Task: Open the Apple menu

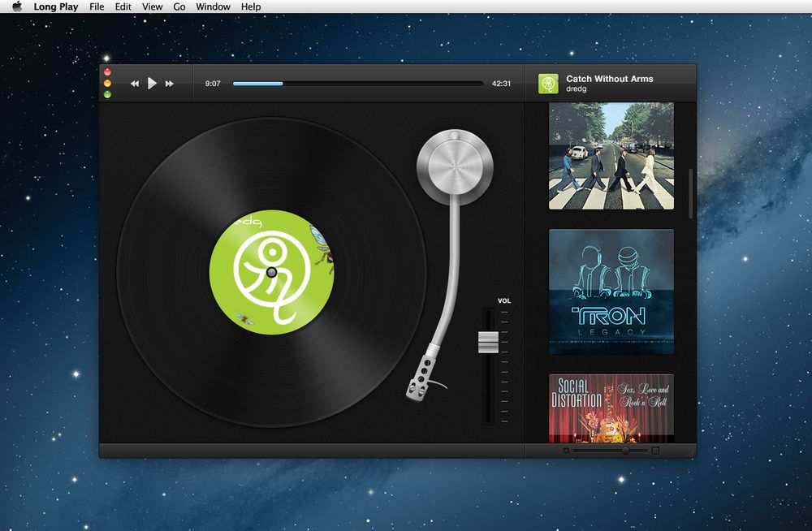Action: click(x=16, y=6)
